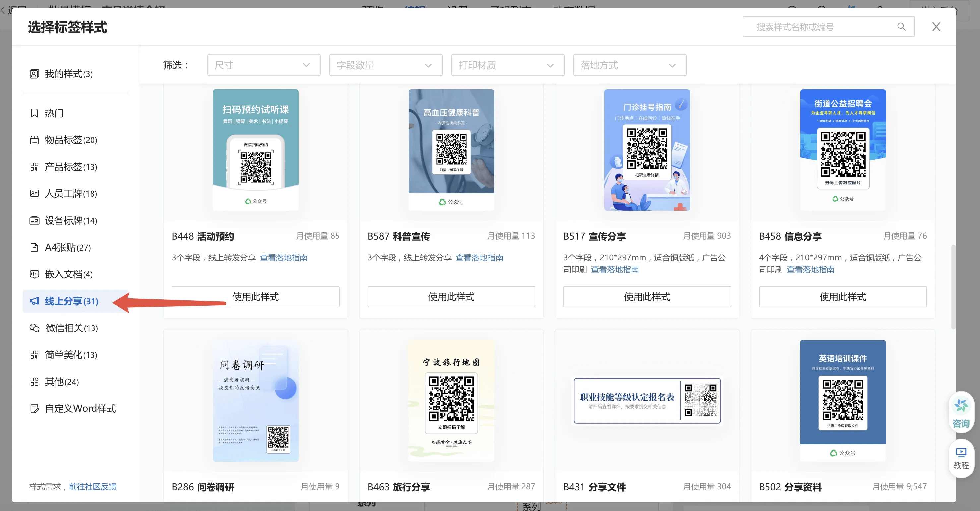
Task: Open the 咨询 floating help button
Action: tap(961, 413)
